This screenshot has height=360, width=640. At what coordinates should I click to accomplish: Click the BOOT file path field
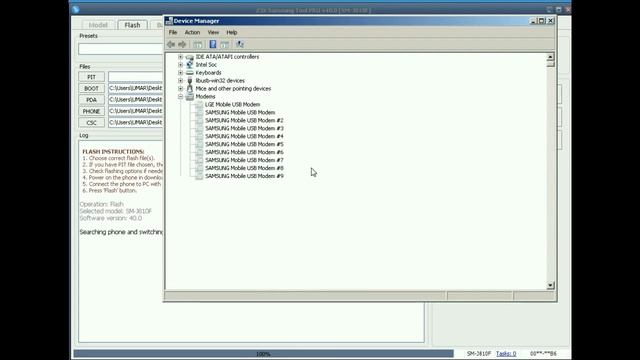tap(136, 88)
